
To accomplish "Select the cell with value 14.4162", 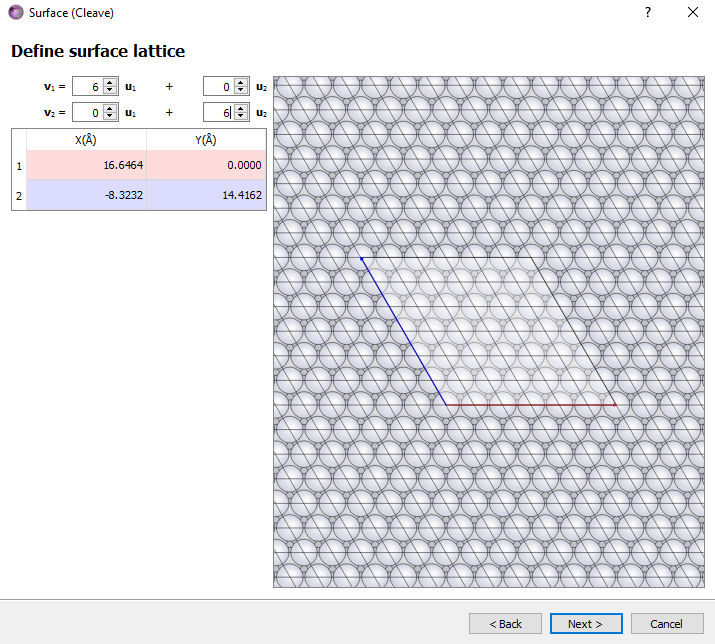I will pyautogui.click(x=206, y=195).
